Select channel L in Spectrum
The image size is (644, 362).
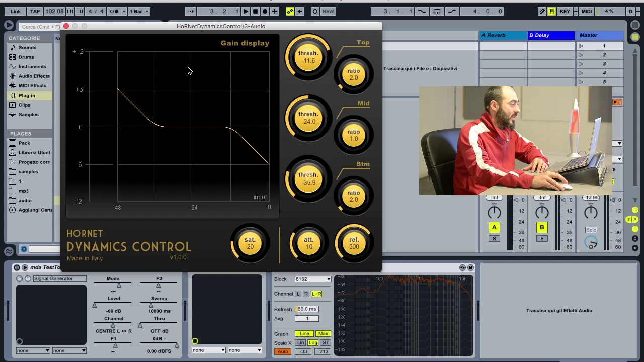[x=298, y=294]
